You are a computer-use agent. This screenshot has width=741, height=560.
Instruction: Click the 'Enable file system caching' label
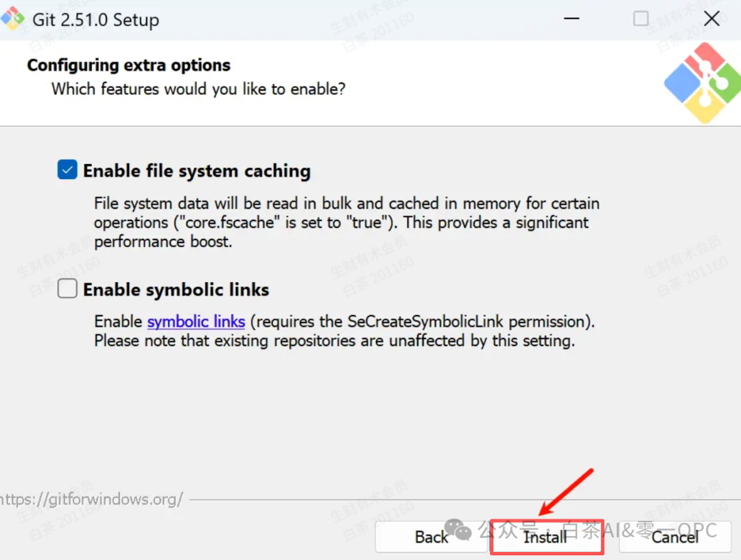coord(197,171)
